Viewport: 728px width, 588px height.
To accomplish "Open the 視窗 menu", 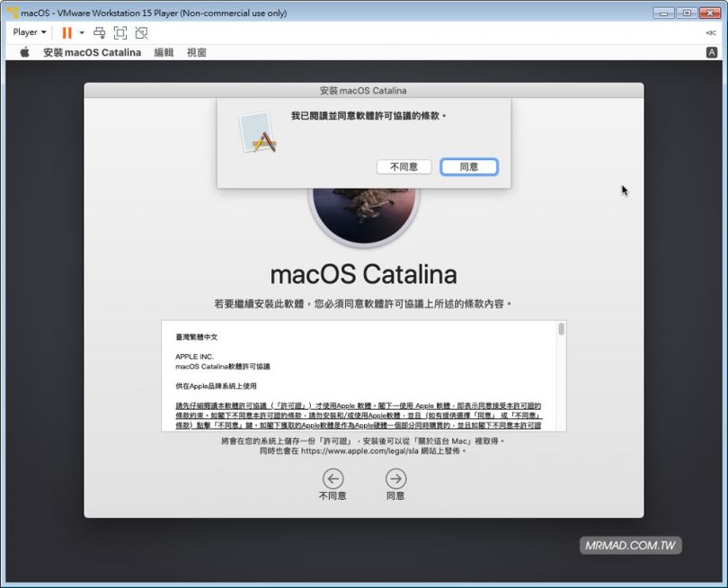I will click(x=197, y=52).
